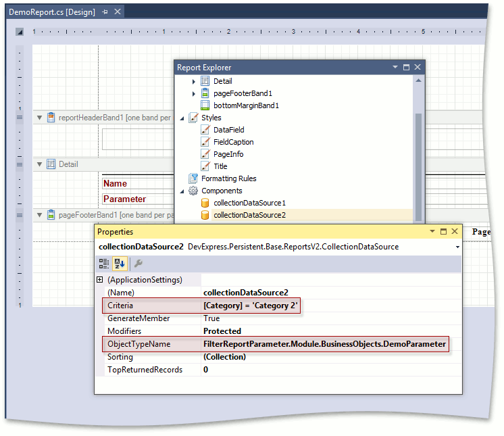Expand the Detail node in Report Explorer

[x=194, y=81]
